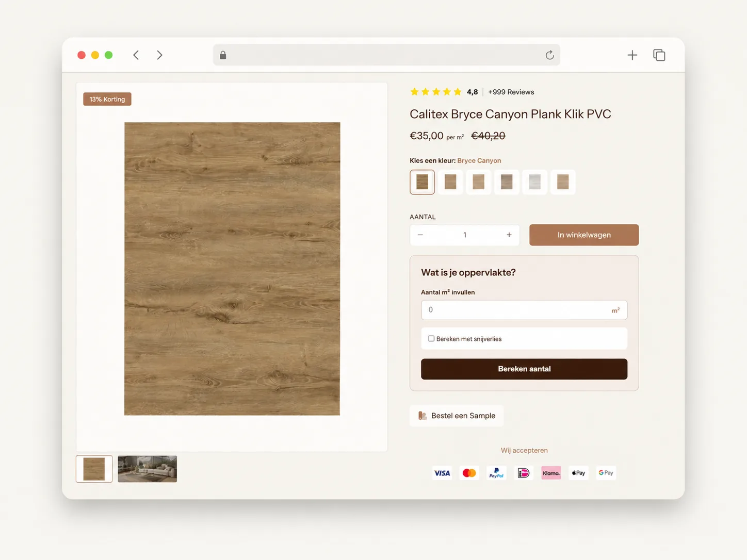747x560 pixels.
Task: Go back with the browser back arrow
Action: click(136, 55)
